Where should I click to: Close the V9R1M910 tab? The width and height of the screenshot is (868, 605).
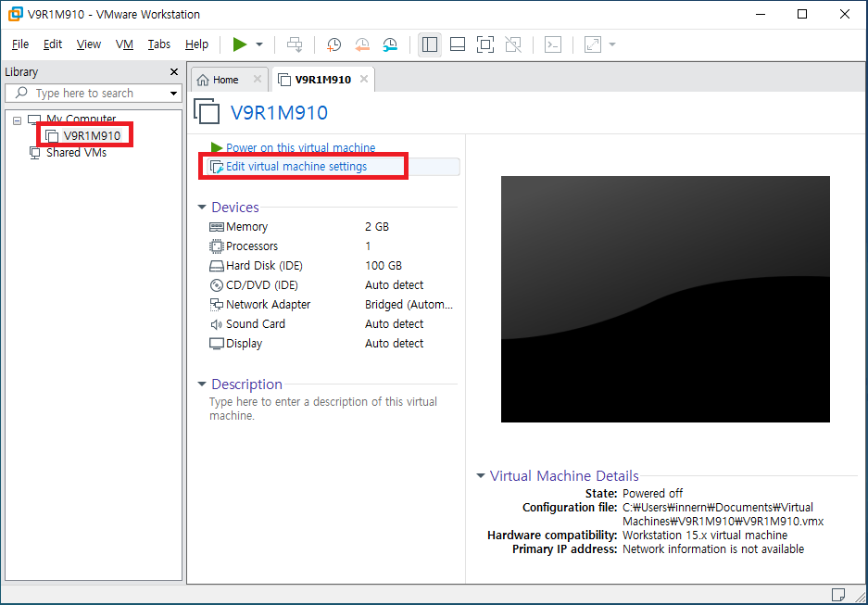point(364,79)
